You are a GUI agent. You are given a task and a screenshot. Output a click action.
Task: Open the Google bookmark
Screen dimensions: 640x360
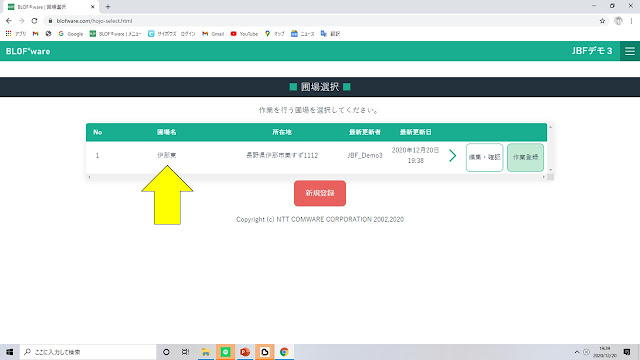point(71,33)
